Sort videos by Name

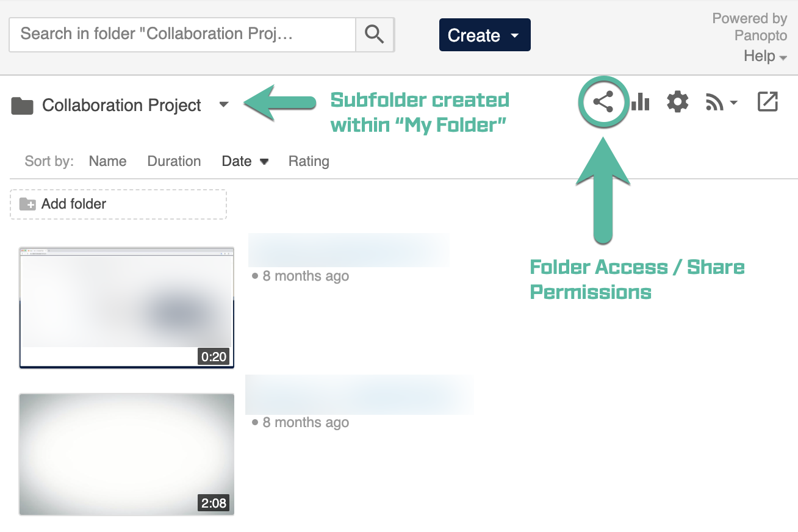pos(107,161)
